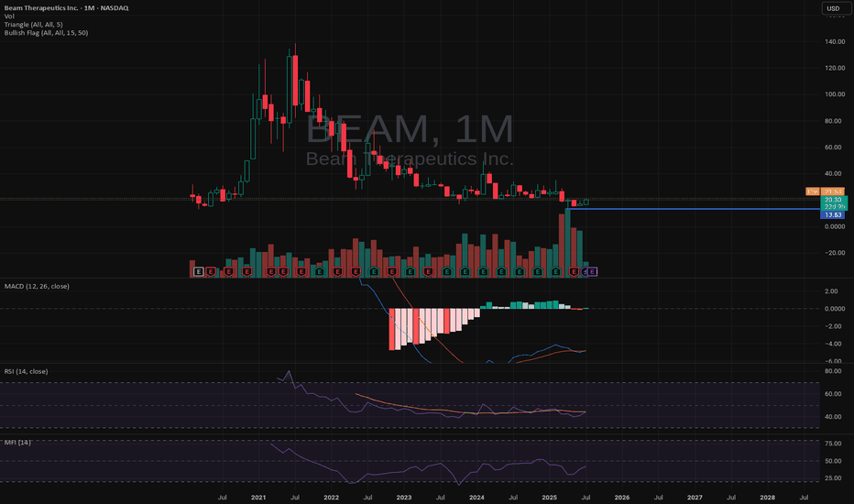Open the red August 2021 earnings marker
Viewport: 854px width, 504px height.
(x=301, y=271)
